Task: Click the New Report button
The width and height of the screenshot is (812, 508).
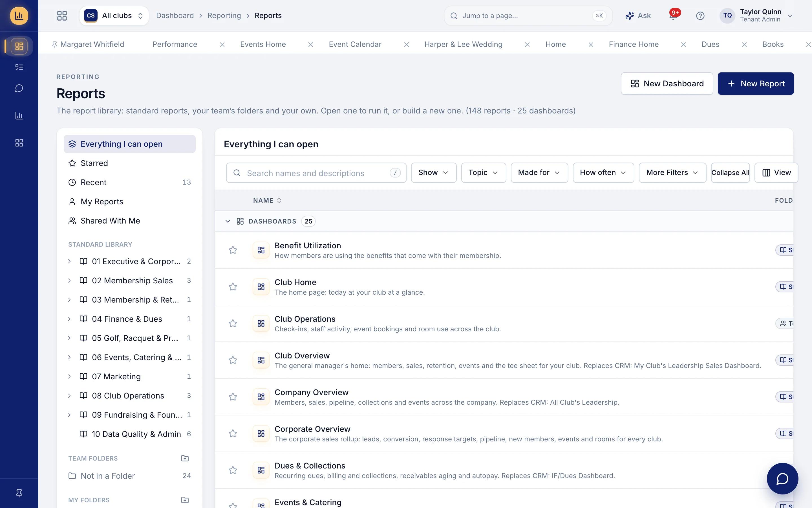Action: (x=756, y=84)
